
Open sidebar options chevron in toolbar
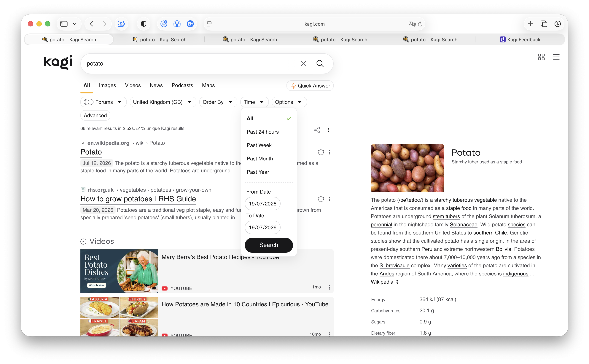(x=75, y=24)
